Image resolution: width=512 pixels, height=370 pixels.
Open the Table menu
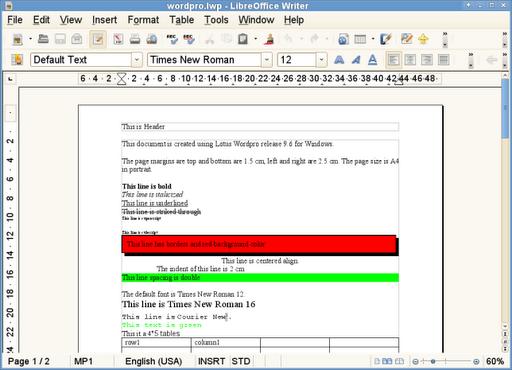pos(182,20)
